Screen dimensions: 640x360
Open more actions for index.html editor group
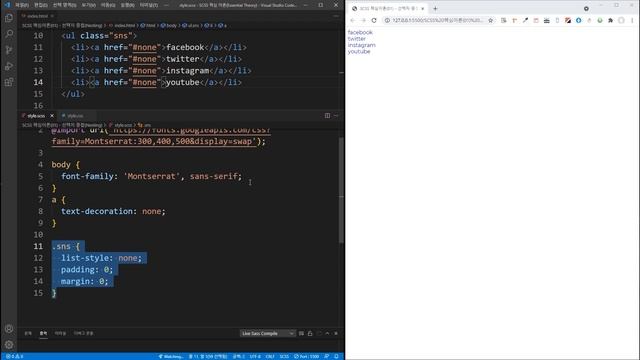coord(336,16)
